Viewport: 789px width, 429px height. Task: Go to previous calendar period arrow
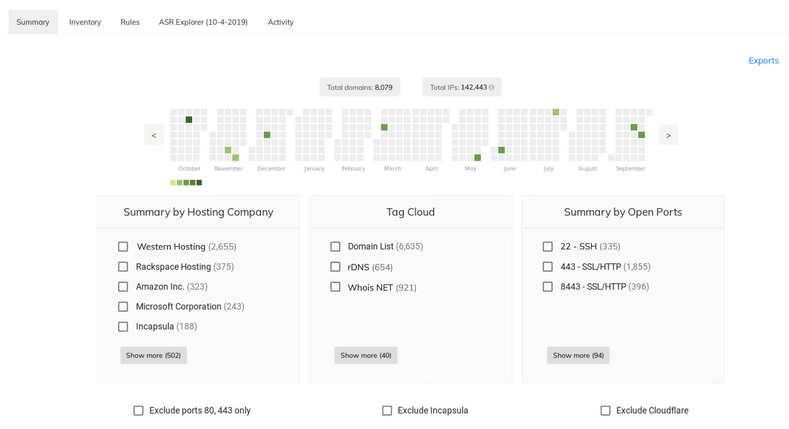154,135
